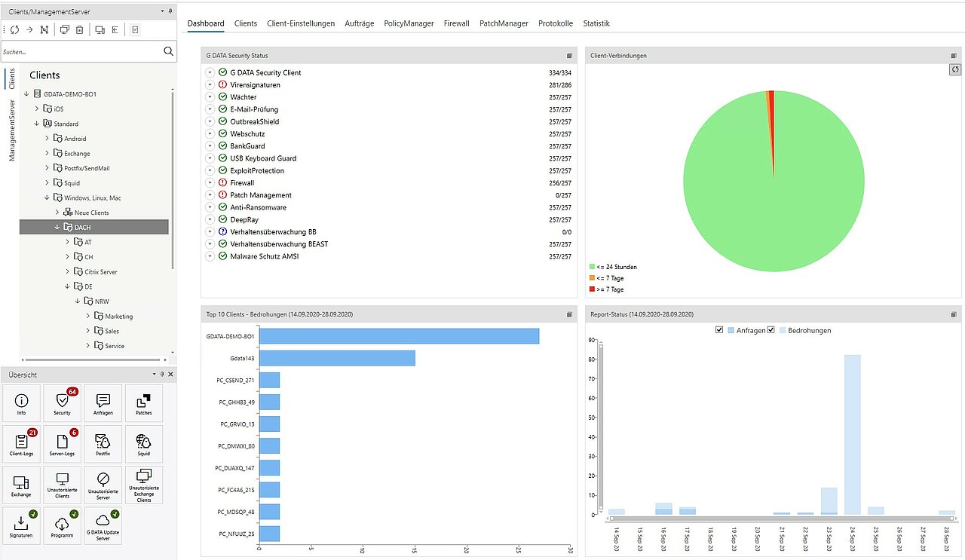Toggle the checklist button in Clients toolbar

coord(135,30)
